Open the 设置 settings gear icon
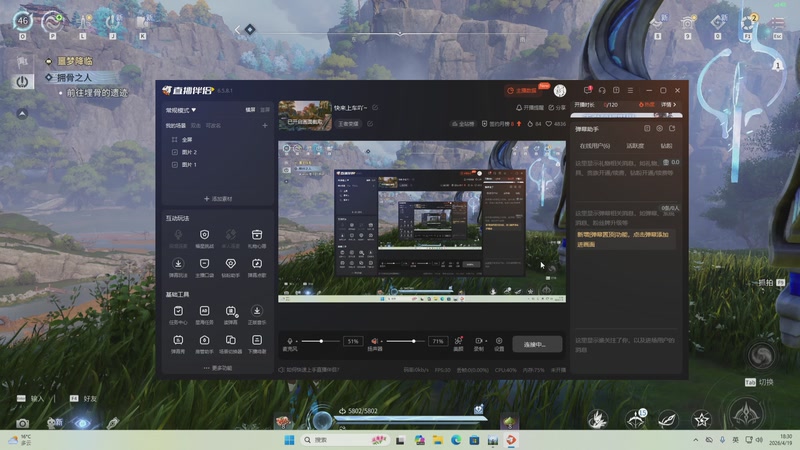 click(499, 344)
